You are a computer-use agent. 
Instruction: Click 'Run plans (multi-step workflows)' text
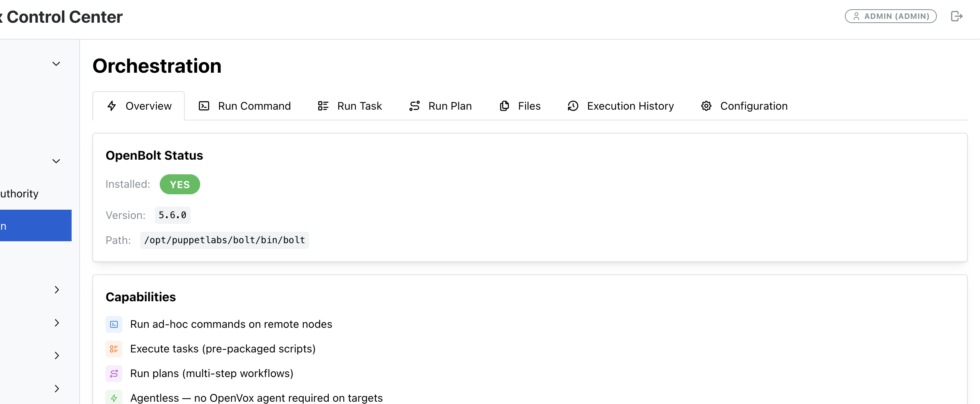[x=212, y=374]
